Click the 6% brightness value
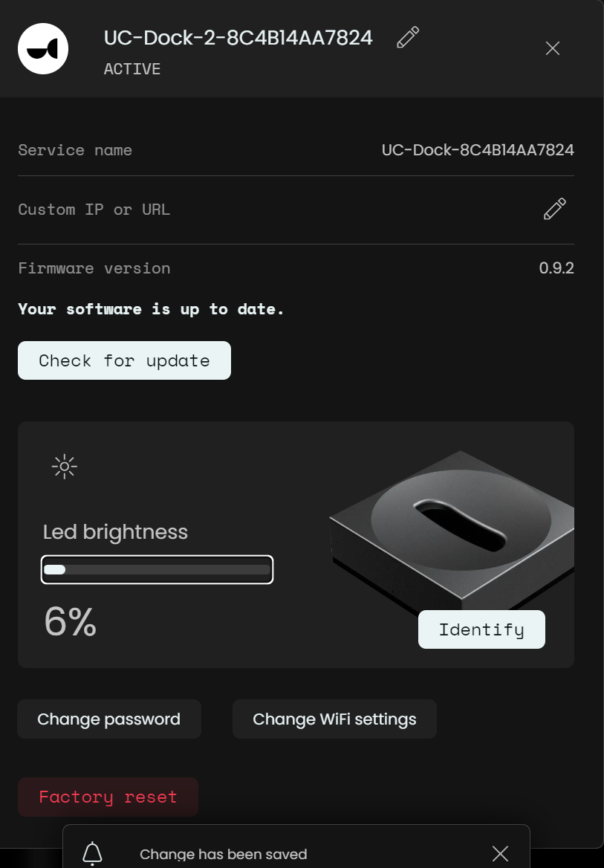The width and height of the screenshot is (604, 868). pos(70,623)
